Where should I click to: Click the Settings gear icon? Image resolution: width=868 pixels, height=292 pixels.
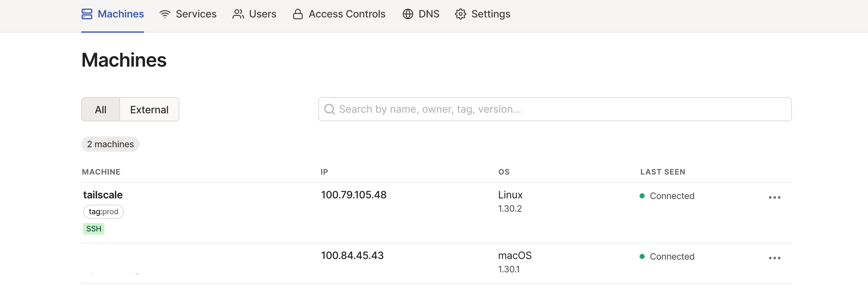[460, 14]
